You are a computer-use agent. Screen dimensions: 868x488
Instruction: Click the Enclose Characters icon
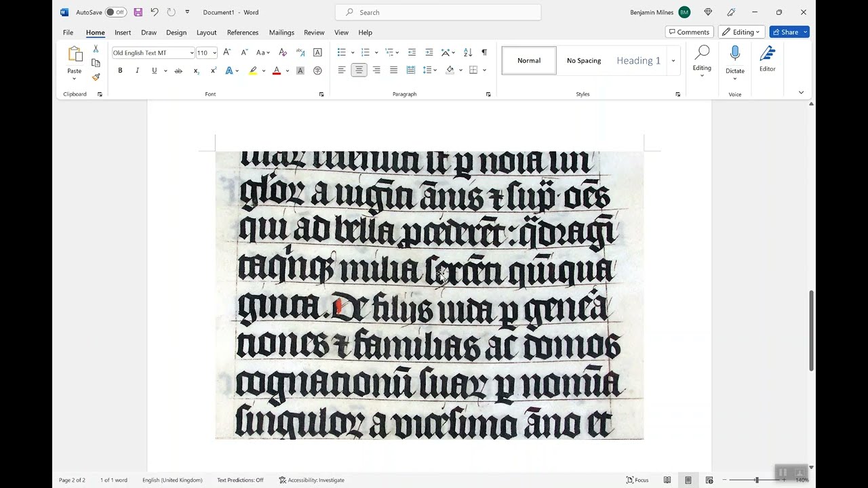click(317, 70)
